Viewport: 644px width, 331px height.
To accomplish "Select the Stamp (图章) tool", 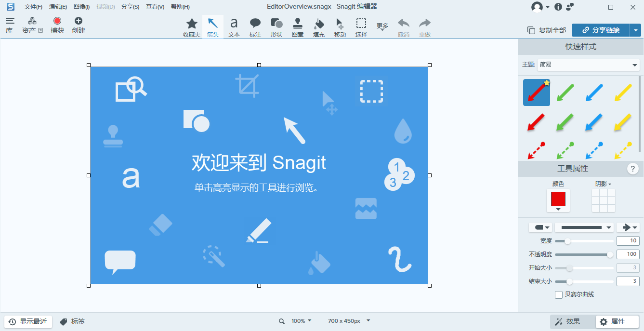I will pos(298,27).
